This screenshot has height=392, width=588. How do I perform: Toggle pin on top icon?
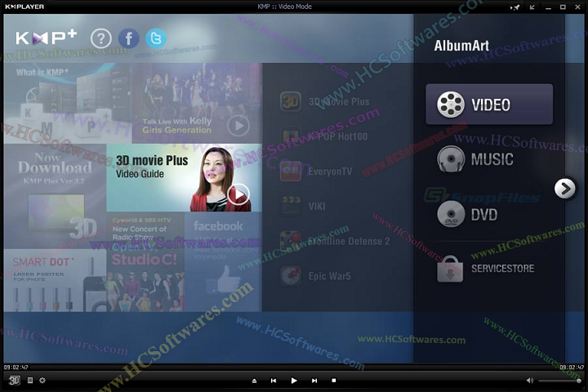pos(514,7)
